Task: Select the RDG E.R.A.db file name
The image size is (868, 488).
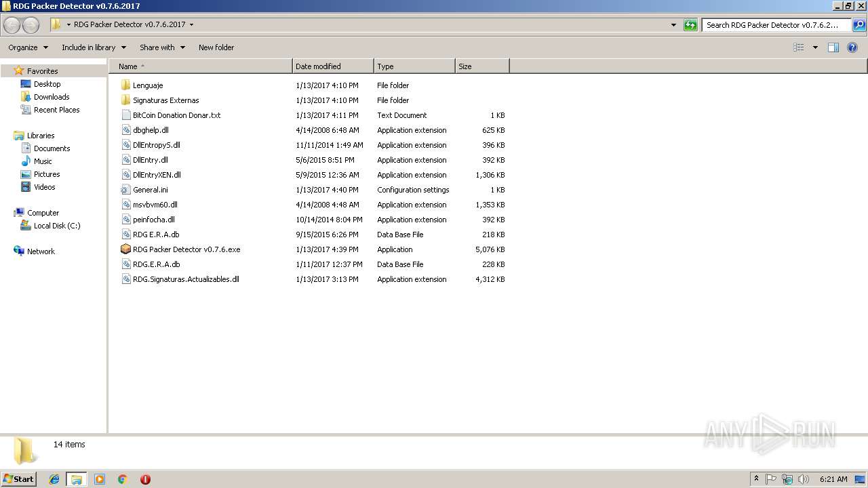Action: (x=156, y=235)
